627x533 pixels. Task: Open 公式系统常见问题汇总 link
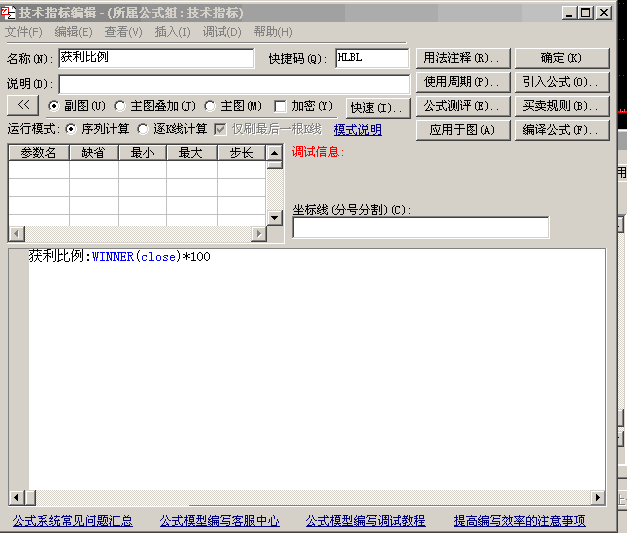(72, 521)
